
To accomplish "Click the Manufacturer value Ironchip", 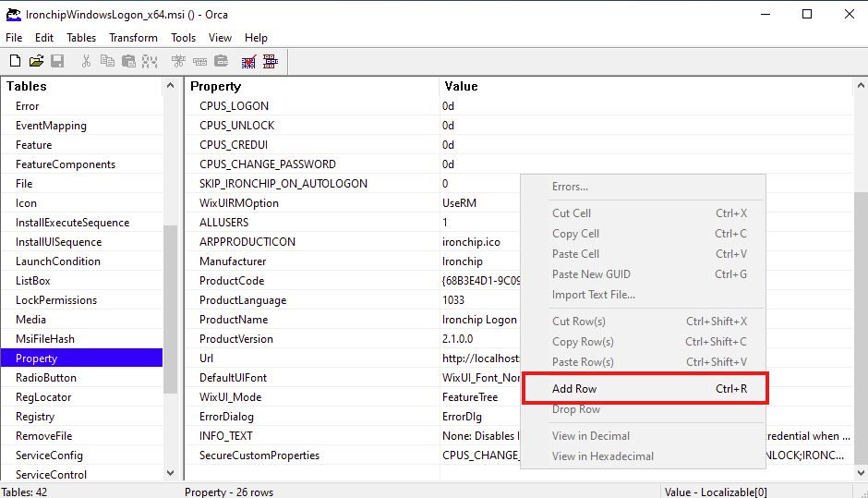I will tap(464, 261).
